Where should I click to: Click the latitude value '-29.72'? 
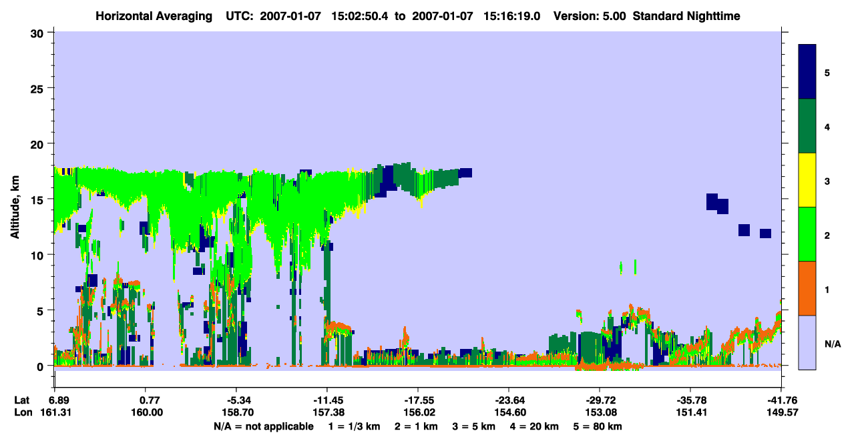(600, 400)
